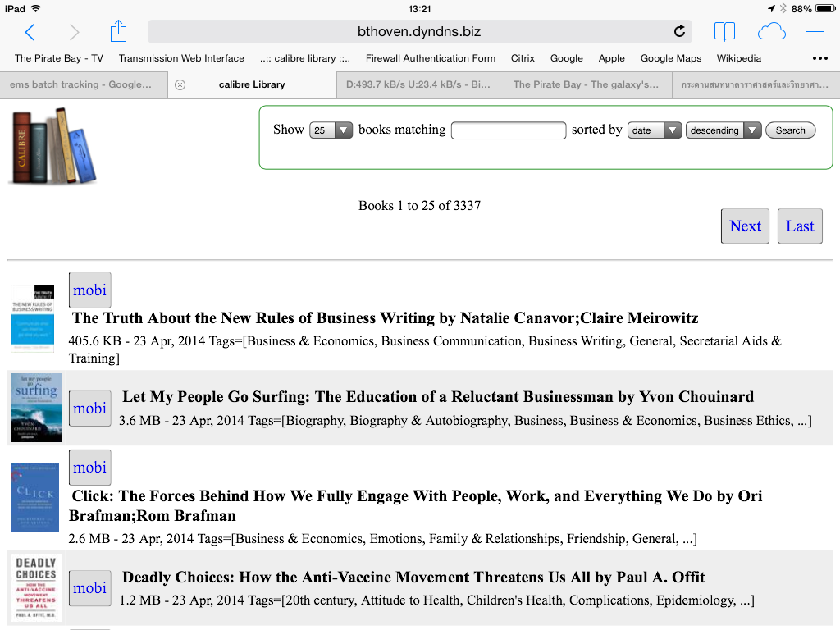840x630 pixels.
Task: Open the bookmarks book icon
Action: [724, 32]
